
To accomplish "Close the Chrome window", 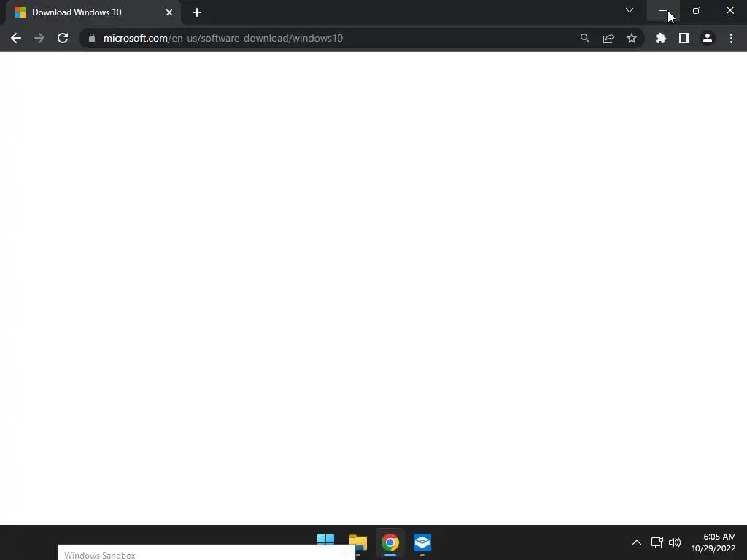I will [729, 10].
